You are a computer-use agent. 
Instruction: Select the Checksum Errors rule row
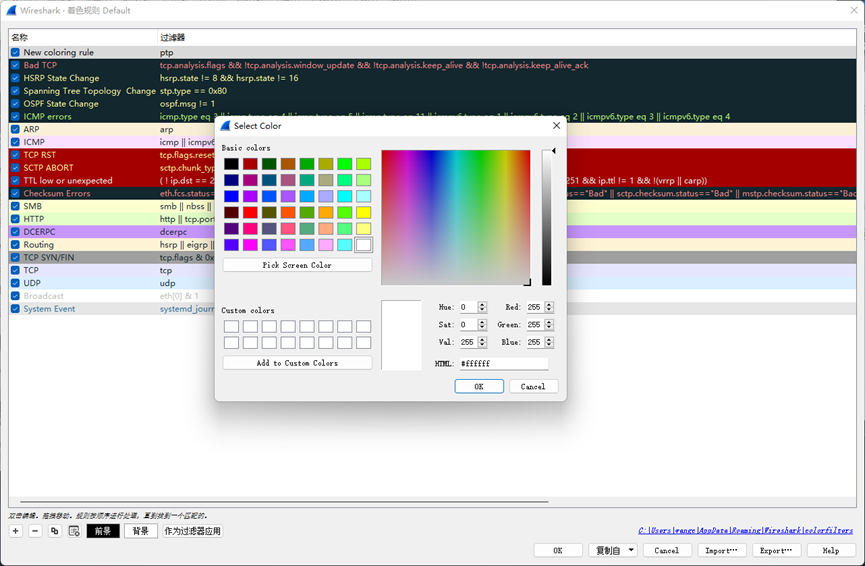point(432,193)
